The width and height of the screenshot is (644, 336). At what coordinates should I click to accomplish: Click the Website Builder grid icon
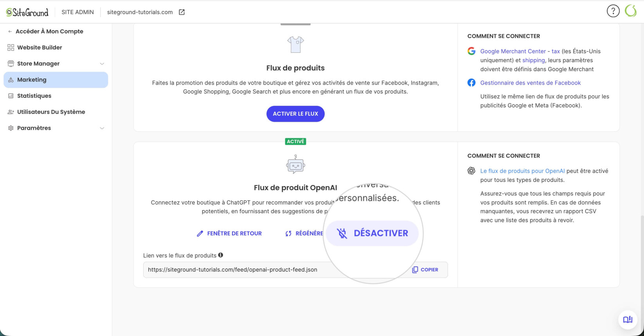point(11,47)
